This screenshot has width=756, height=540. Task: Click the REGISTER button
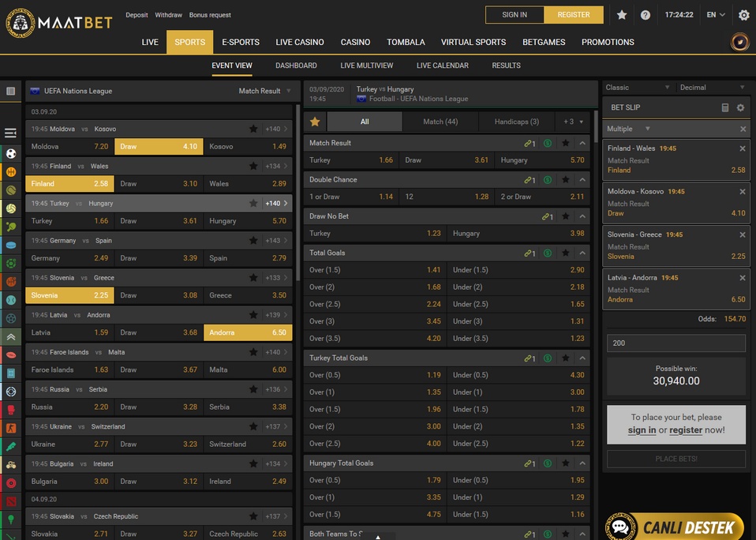[x=574, y=15]
